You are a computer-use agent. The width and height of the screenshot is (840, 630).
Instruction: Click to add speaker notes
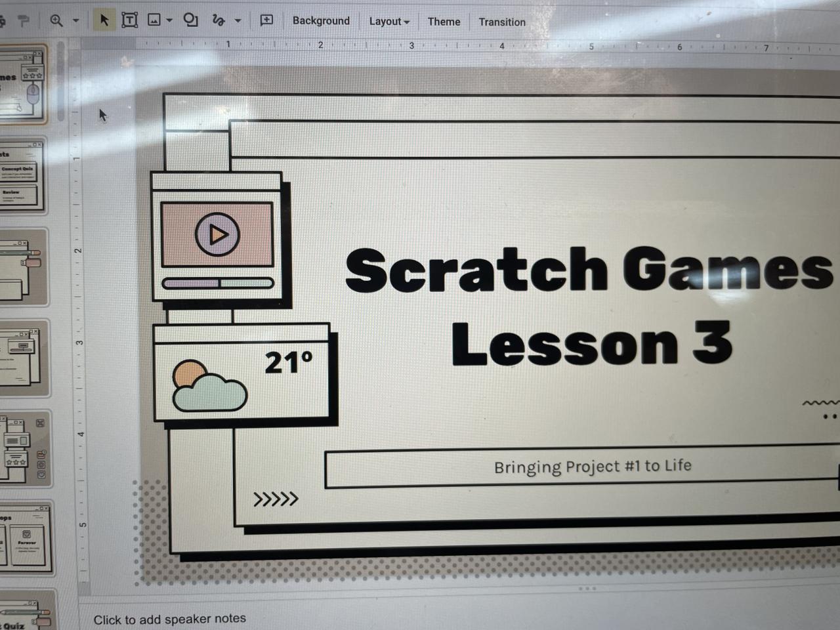click(169, 619)
